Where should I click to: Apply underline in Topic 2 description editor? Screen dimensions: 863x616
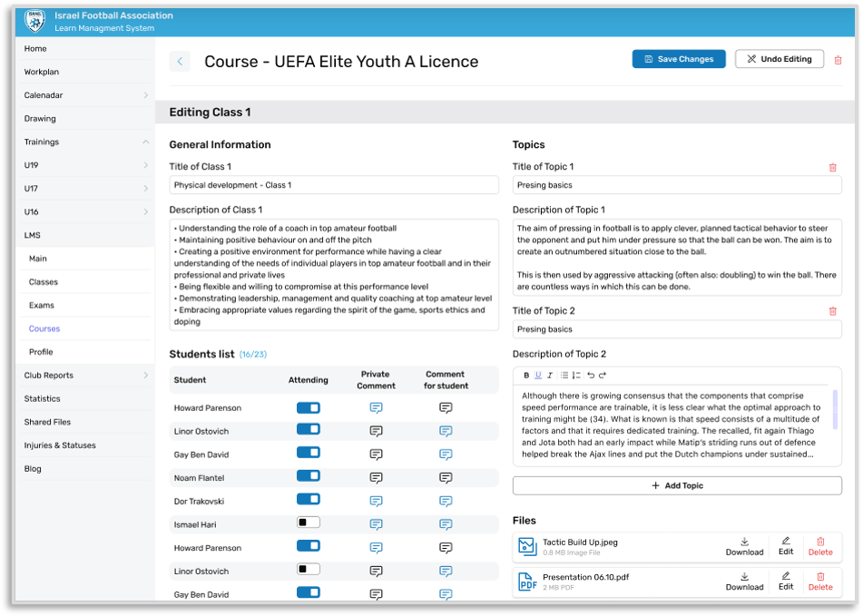(x=538, y=375)
